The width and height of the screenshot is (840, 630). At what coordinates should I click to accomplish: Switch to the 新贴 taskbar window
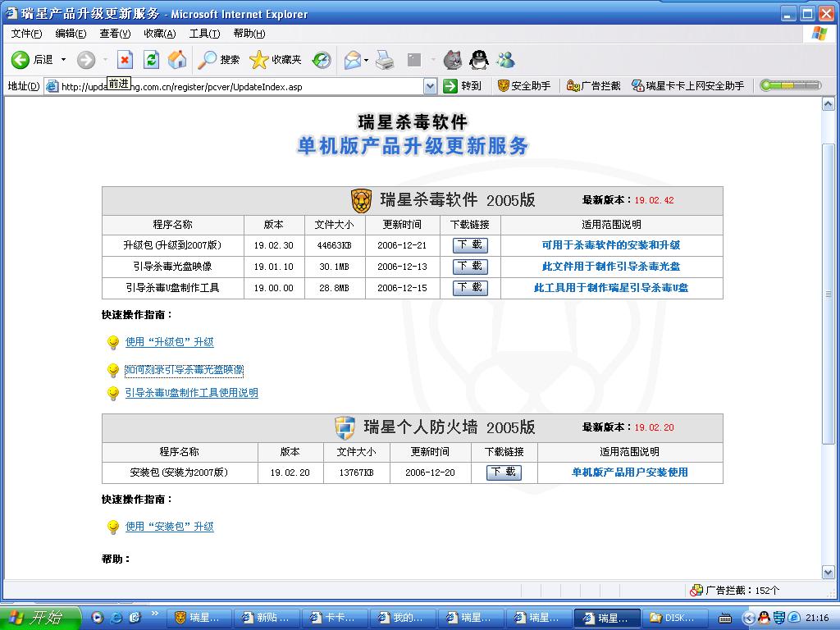pyautogui.click(x=267, y=618)
